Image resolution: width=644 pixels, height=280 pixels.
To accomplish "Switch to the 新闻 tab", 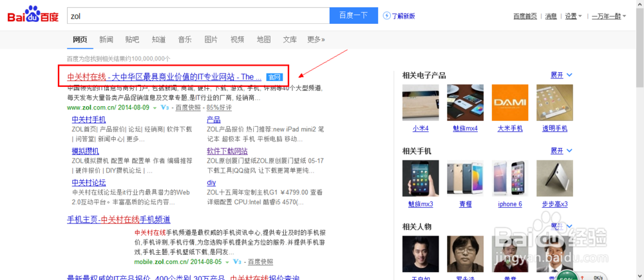I will (x=106, y=39).
